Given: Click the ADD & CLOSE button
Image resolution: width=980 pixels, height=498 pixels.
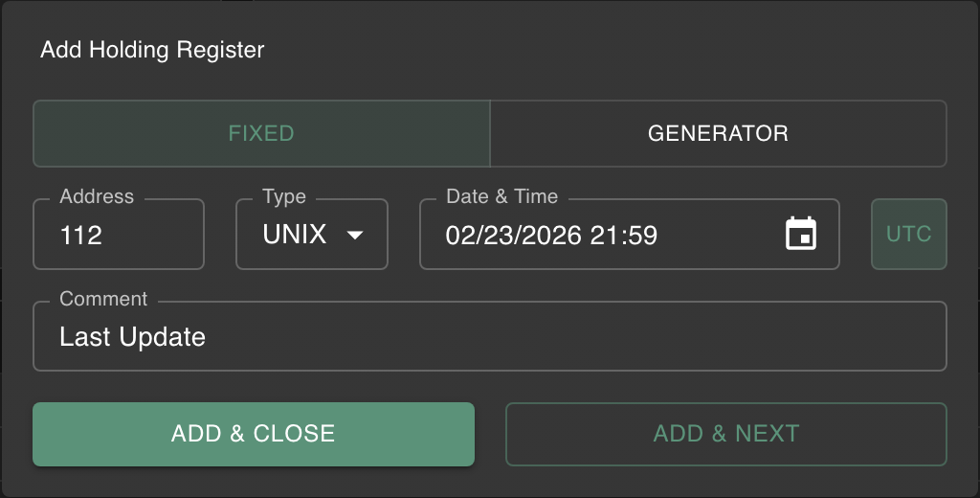Looking at the screenshot, I should [x=254, y=434].
